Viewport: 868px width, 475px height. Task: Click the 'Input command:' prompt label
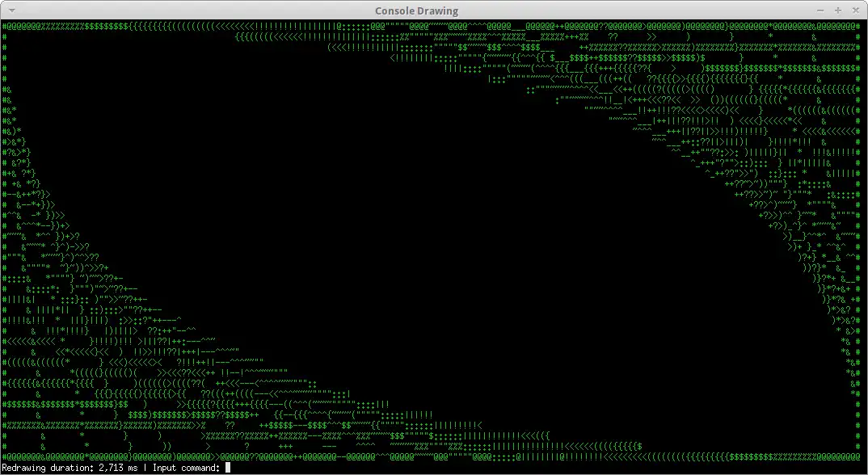(186, 468)
